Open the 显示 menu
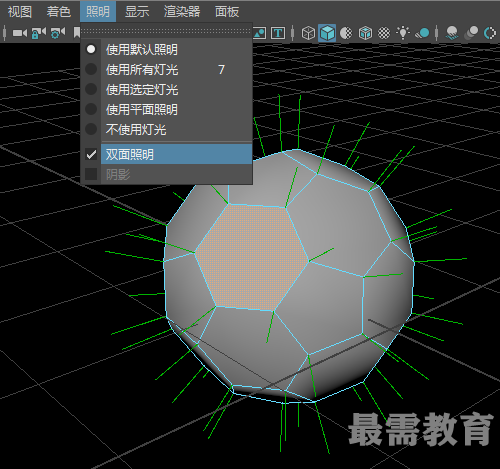The height and width of the screenshot is (469, 500). click(137, 12)
